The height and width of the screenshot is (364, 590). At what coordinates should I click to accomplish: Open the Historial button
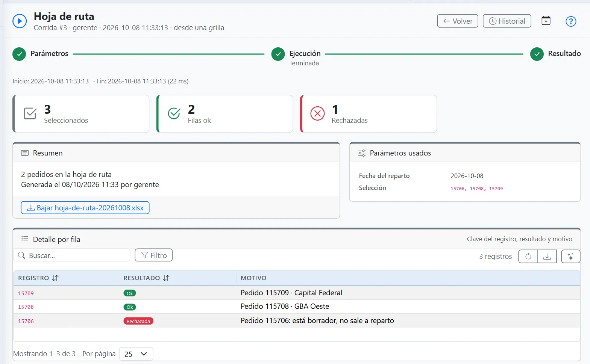click(x=507, y=21)
